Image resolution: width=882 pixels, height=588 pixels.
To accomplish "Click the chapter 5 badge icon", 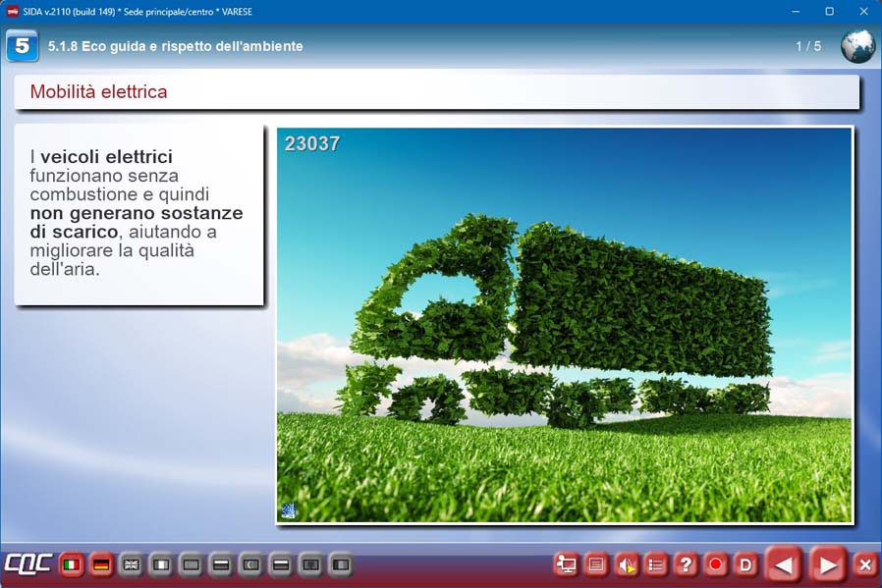I will (22, 46).
